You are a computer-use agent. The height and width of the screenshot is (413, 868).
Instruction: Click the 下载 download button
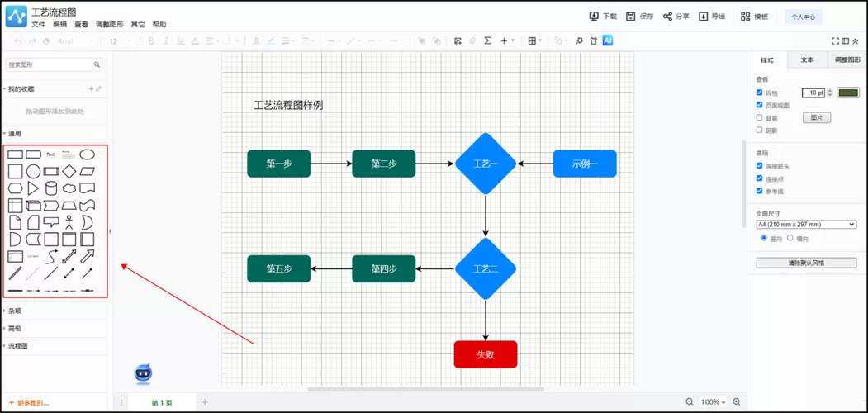603,16
